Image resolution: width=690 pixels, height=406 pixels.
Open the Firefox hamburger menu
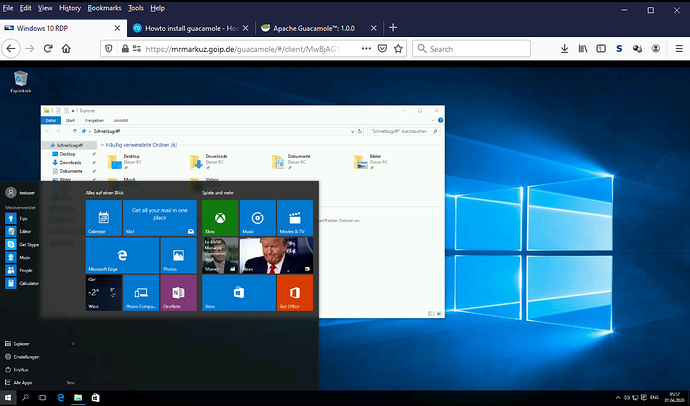(x=679, y=49)
